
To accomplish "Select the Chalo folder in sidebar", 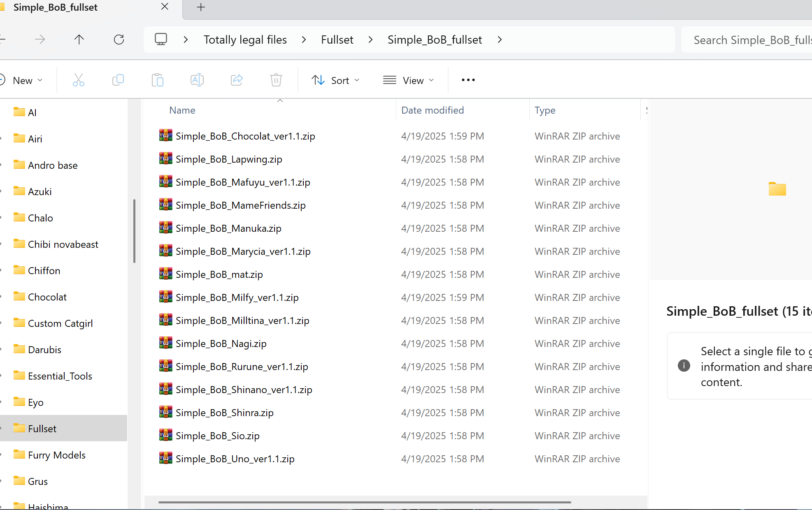I will (64, 218).
